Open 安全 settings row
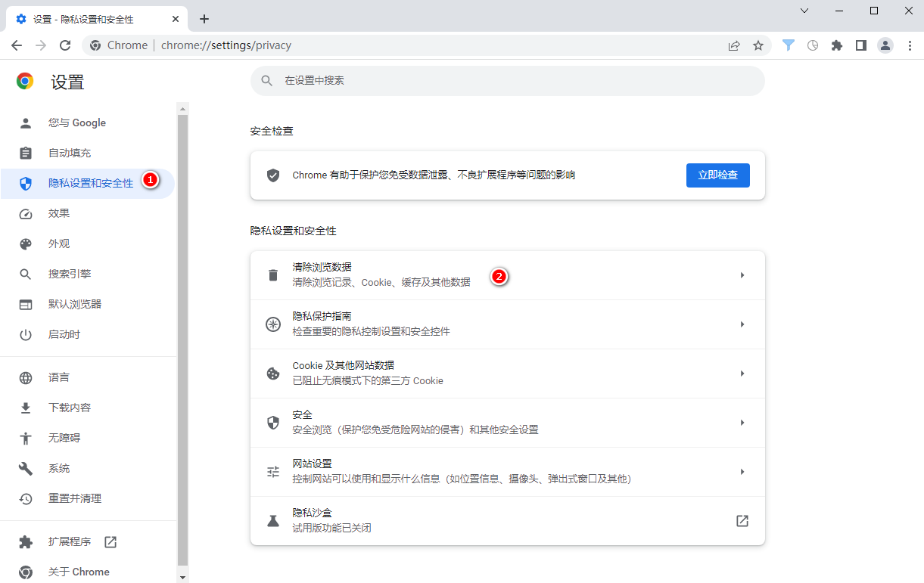This screenshot has height=583, width=924. pos(508,423)
